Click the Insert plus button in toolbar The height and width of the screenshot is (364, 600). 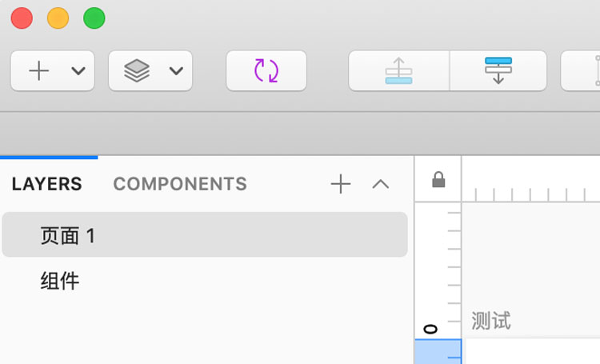coord(39,71)
